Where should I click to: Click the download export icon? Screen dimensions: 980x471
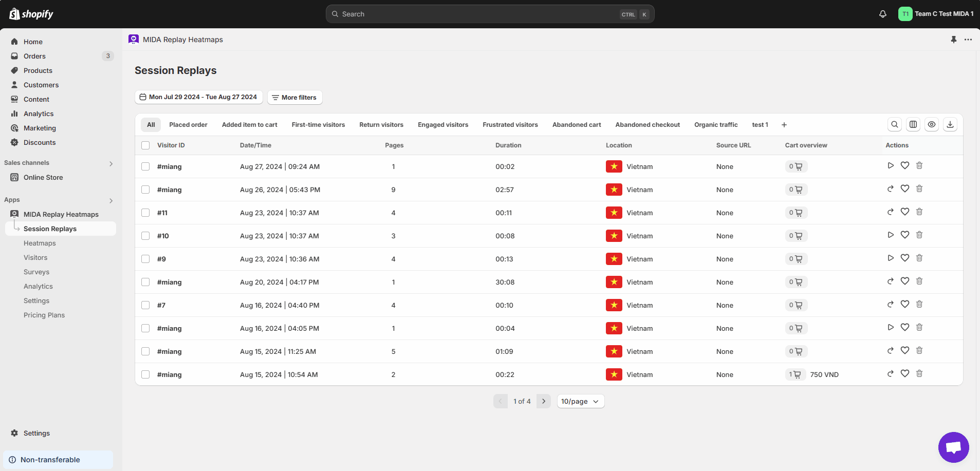(950, 125)
